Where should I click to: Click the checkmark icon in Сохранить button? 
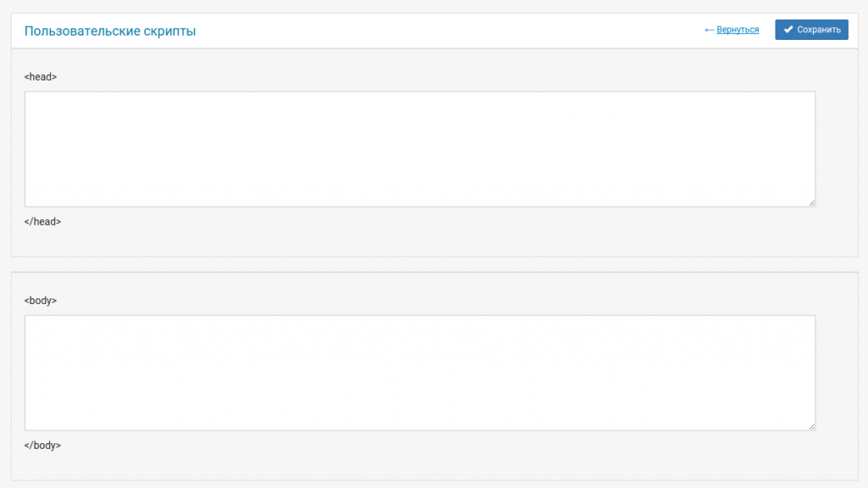(788, 30)
